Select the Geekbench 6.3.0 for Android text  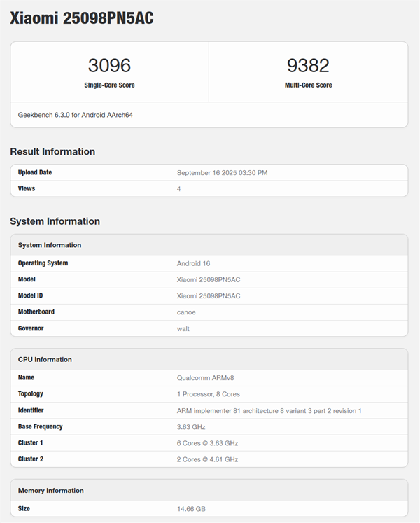click(x=76, y=115)
